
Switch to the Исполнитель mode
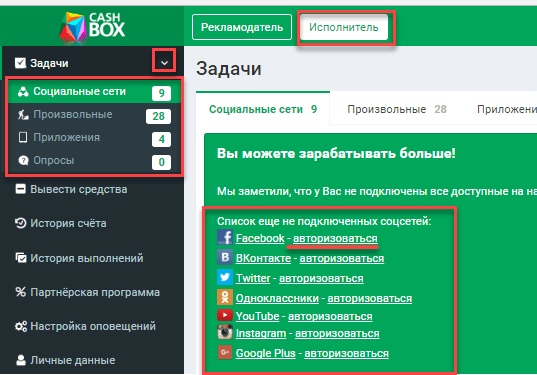[x=344, y=27]
